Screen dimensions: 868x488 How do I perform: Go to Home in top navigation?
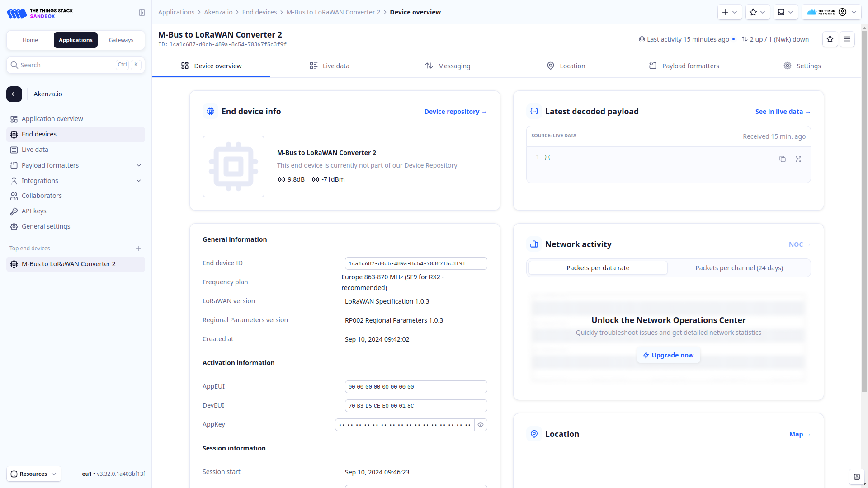[x=30, y=40]
